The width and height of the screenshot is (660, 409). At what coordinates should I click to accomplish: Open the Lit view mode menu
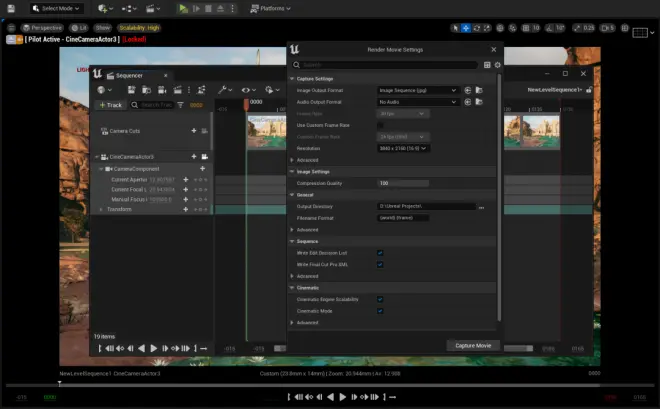[79, 28]
